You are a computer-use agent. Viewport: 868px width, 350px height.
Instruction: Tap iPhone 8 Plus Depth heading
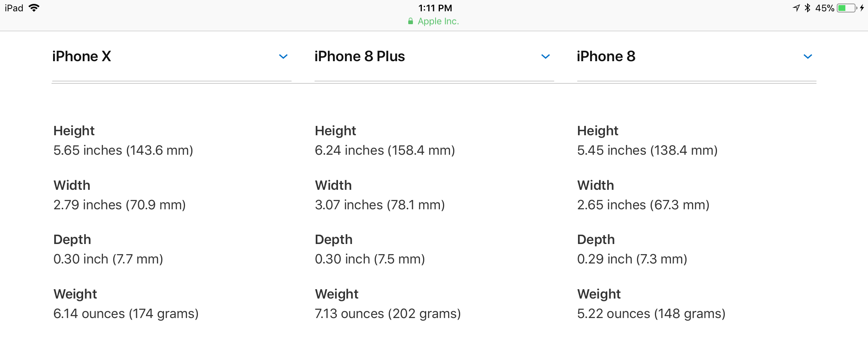333,240
